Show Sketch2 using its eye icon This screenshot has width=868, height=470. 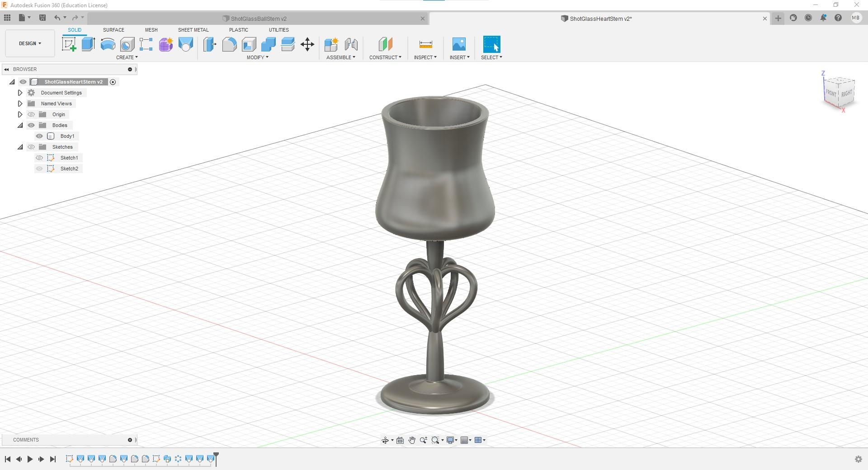click(39, 169)
